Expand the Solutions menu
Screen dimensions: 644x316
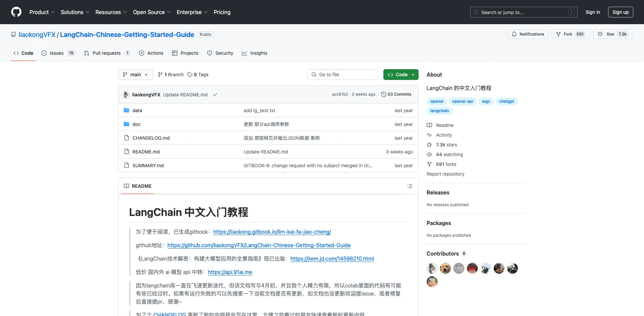pos(75,12)
